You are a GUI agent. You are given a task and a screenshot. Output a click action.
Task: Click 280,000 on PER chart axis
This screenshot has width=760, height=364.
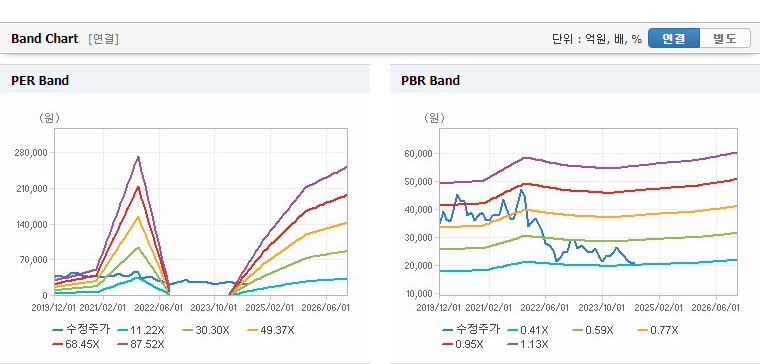click(x=32, y=153)
